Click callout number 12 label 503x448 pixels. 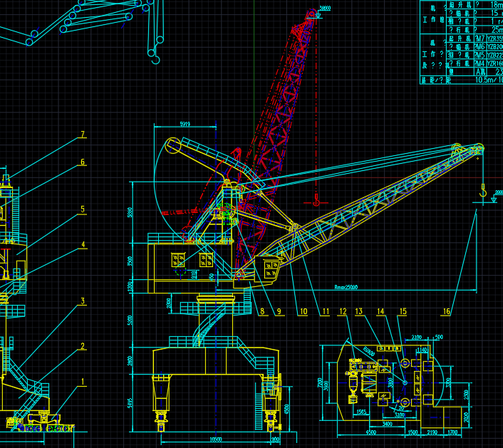(343, 311)
